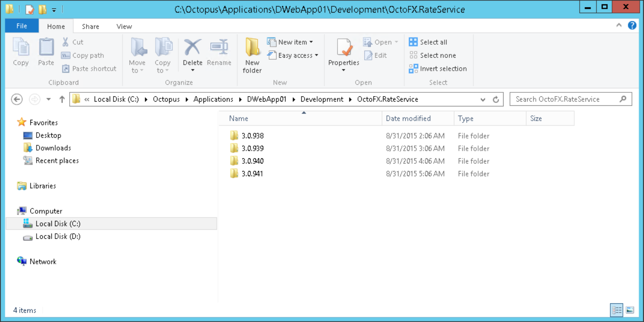Open Properties from the ribbon
This screenshot has width=644, height=322.
344,49
